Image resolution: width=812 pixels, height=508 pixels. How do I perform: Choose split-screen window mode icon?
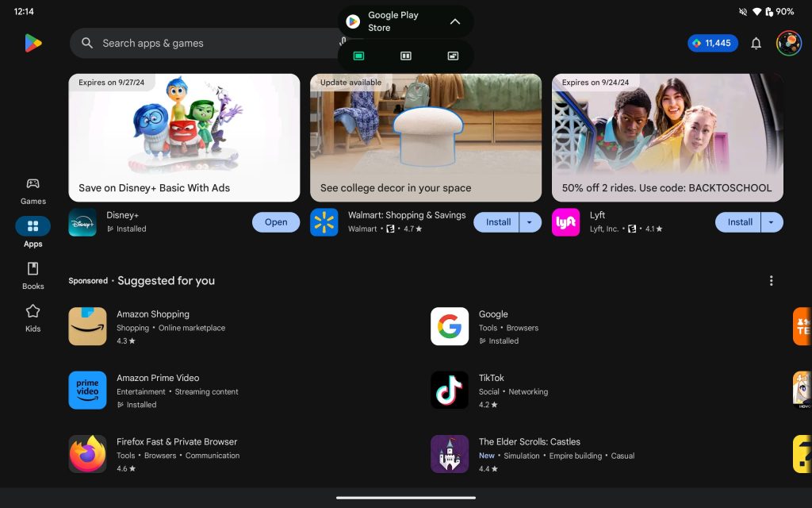pos(406,56)
